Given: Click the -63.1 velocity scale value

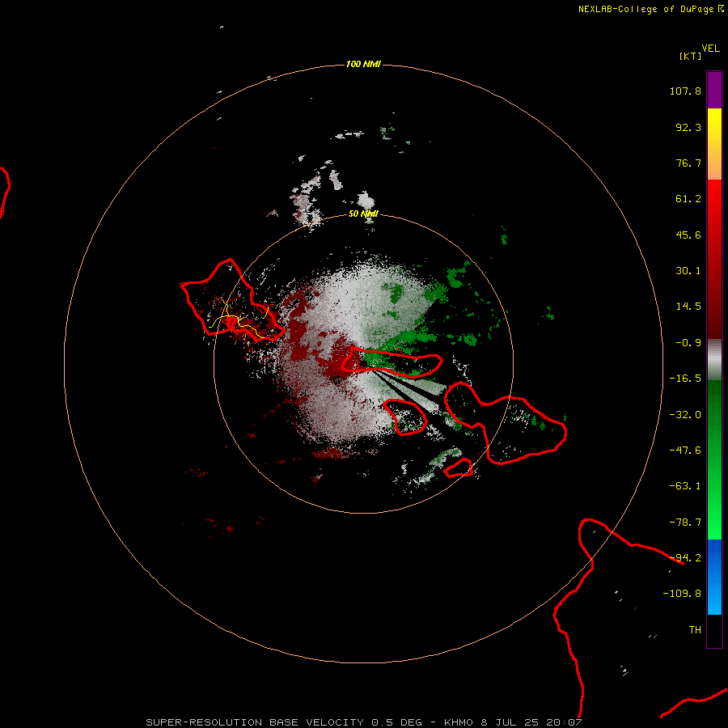Looking at the screenshot, I should coord(685,486).
